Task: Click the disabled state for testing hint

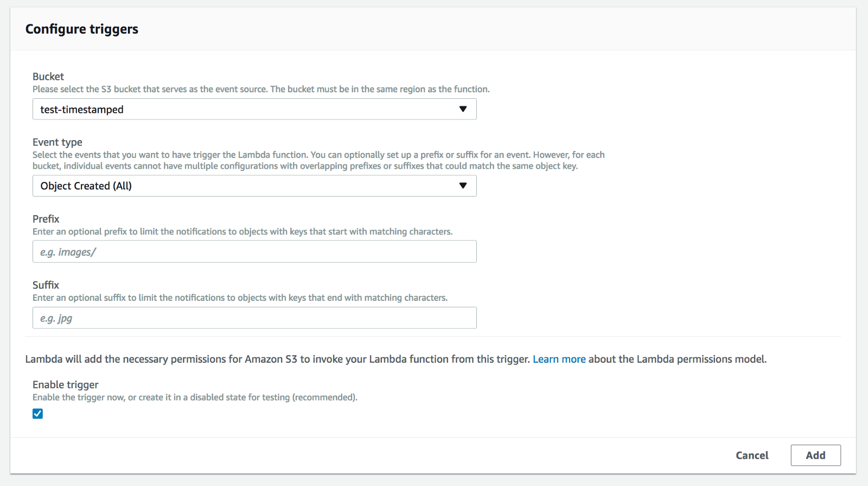Action: coord(195,397)
